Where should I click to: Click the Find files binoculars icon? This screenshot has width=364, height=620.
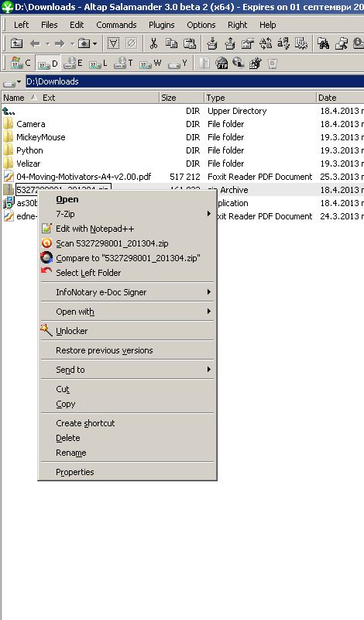point(323,43)
